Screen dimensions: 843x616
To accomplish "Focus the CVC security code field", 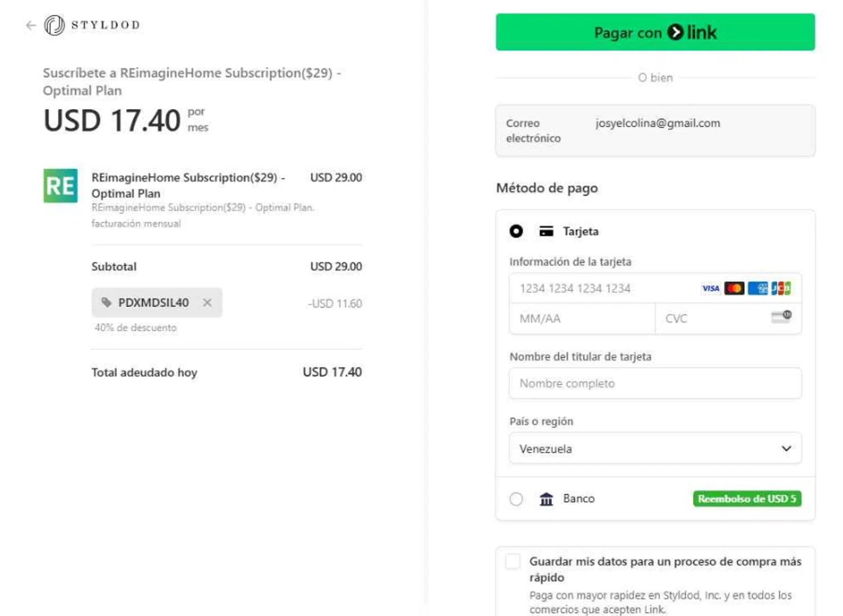I will pyautogui.click(x=728, y=319).
